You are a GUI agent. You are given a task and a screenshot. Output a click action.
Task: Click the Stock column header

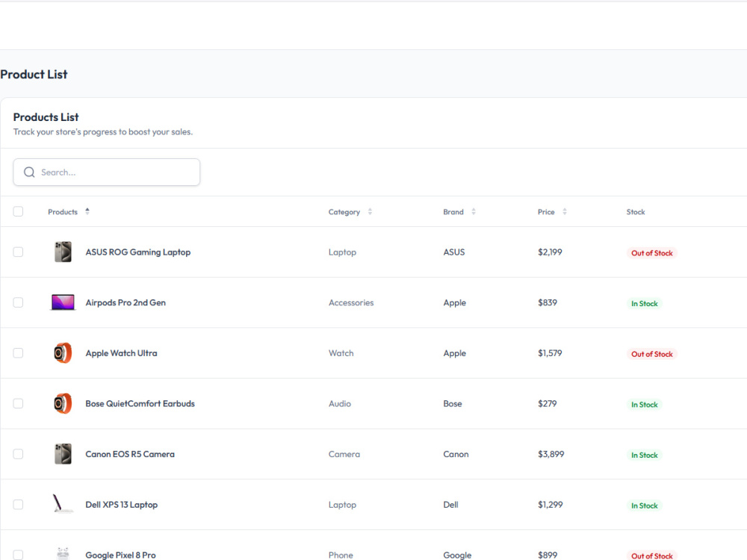coord(636,212)
